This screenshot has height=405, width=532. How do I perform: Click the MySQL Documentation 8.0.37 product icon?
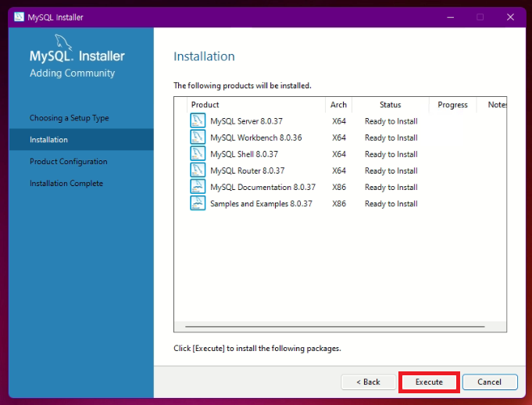[198, 187]
